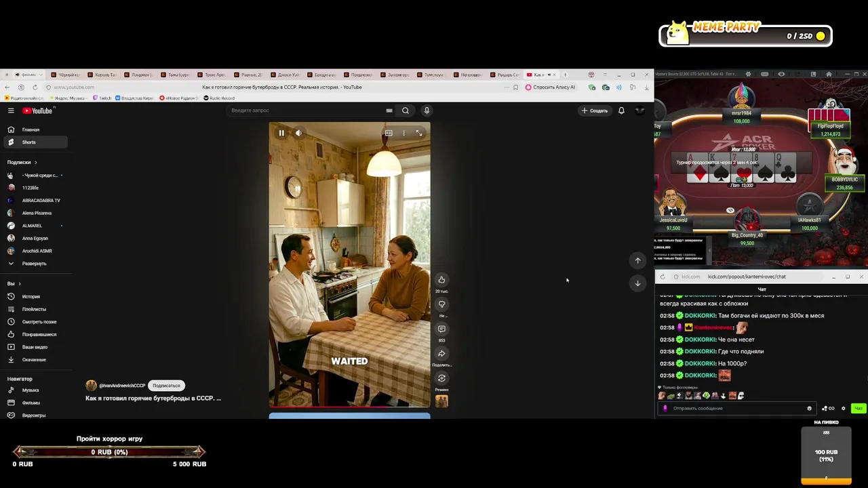Click Спросить Алису AI button
868x488 pixels.
pyautogui.click(x=550, y=87)
